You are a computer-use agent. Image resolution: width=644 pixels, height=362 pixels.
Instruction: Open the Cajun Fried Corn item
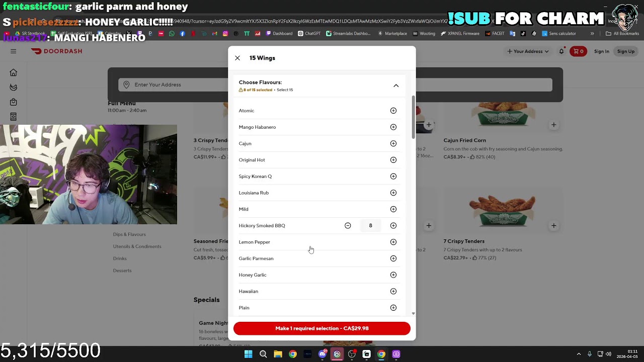pos(464,140)
